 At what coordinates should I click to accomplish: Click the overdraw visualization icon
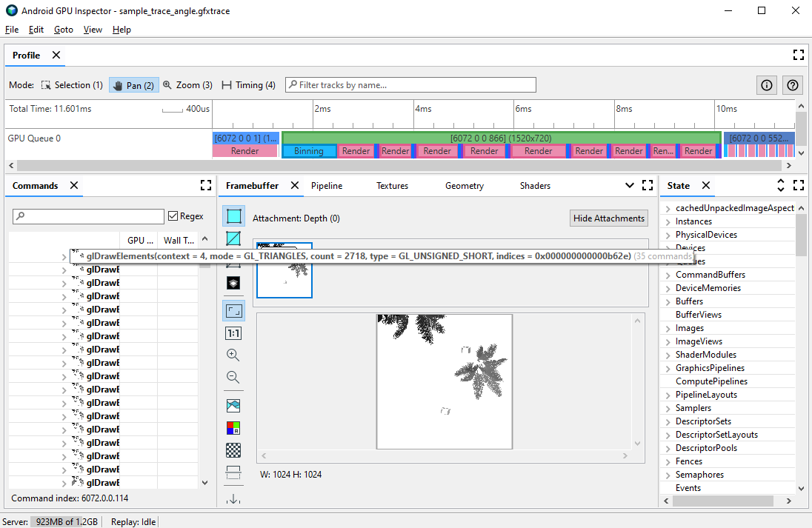point(233,282)
